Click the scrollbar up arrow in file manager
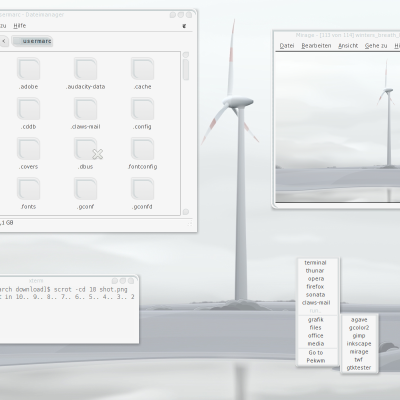This screenshot has height=400, width=400. (x=186, y=55)
